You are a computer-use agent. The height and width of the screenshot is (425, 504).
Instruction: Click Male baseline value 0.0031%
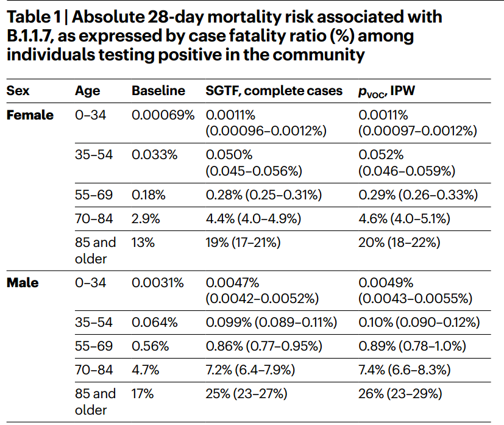pyautogui.click(x=158, y=283)
